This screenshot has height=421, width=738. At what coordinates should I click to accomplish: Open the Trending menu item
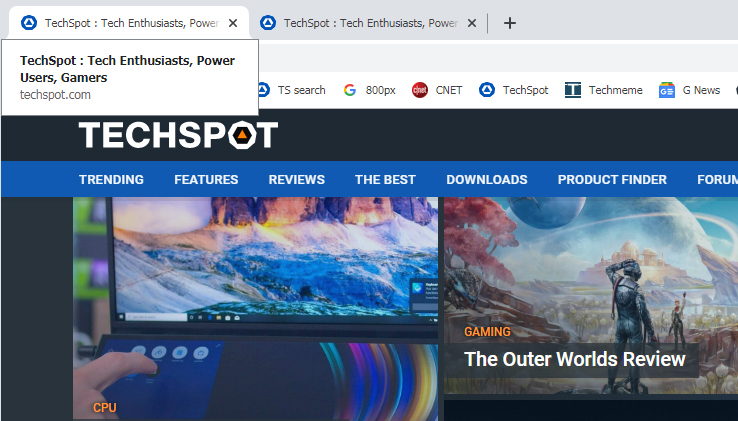(112, 179)
